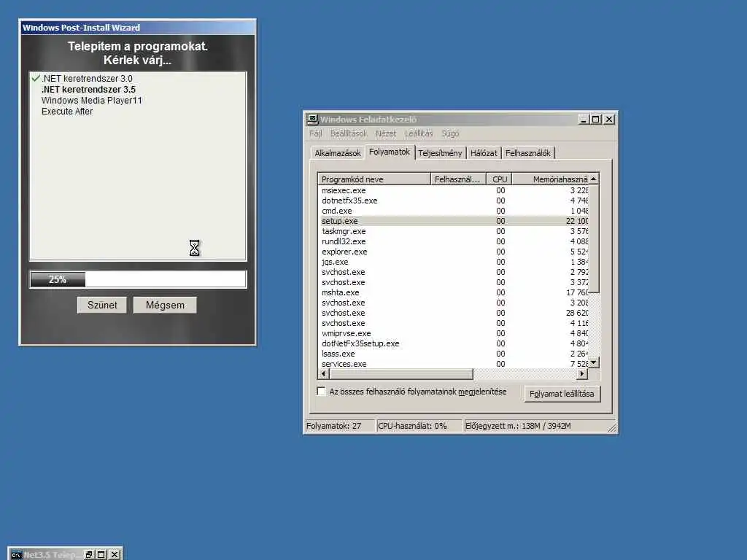The image size is (747, 560).
Task: Click the Task Manager title bar icon
Action: pyautogui.click(x=312, y=120)
